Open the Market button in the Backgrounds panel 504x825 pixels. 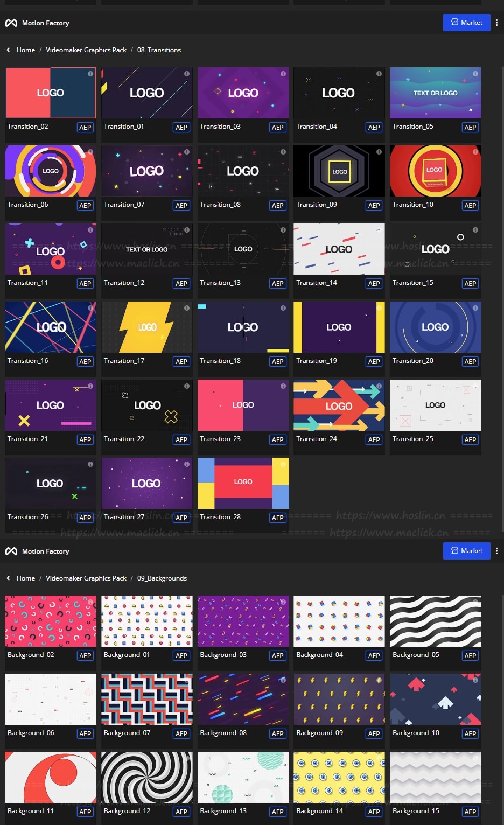click(466, 551)
